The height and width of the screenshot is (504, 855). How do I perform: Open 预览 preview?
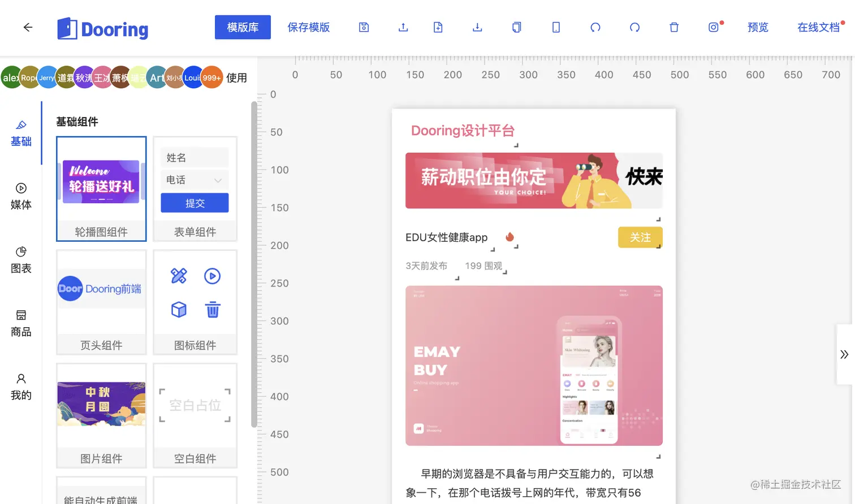[758, 27]
